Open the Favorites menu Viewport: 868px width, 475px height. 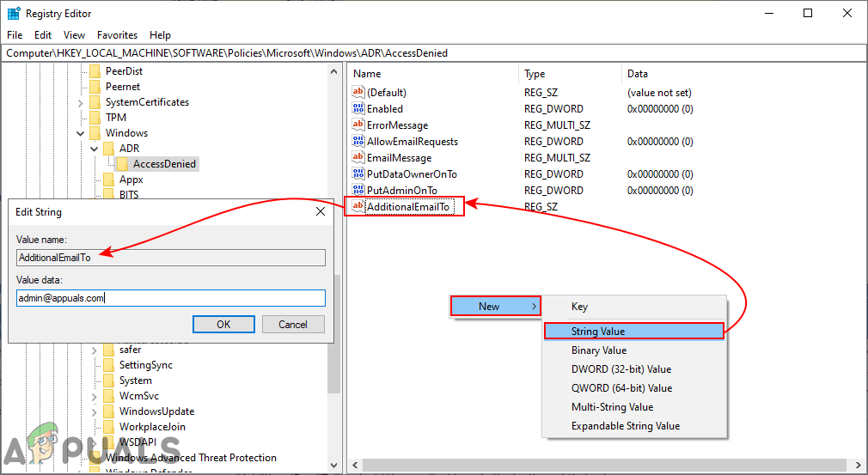pyautogui.click(x=118, y=35)
